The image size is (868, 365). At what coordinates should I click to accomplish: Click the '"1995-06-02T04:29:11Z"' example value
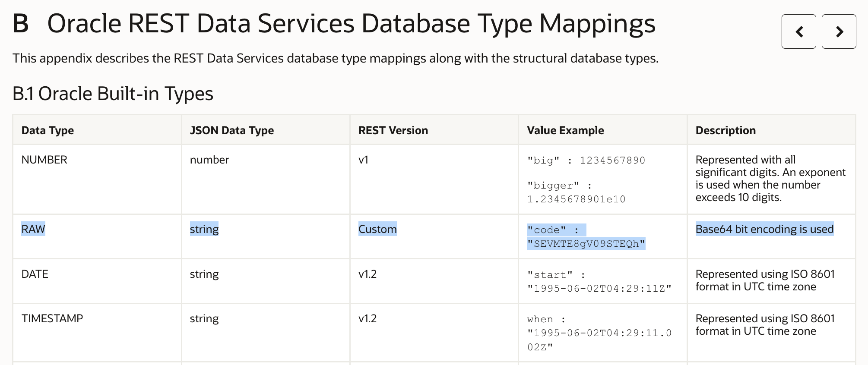coord(599,289)
